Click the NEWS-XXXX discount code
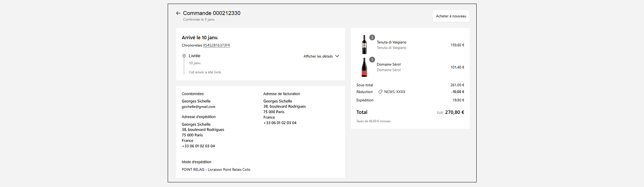The image size is (644, 187). click(394, 92)
